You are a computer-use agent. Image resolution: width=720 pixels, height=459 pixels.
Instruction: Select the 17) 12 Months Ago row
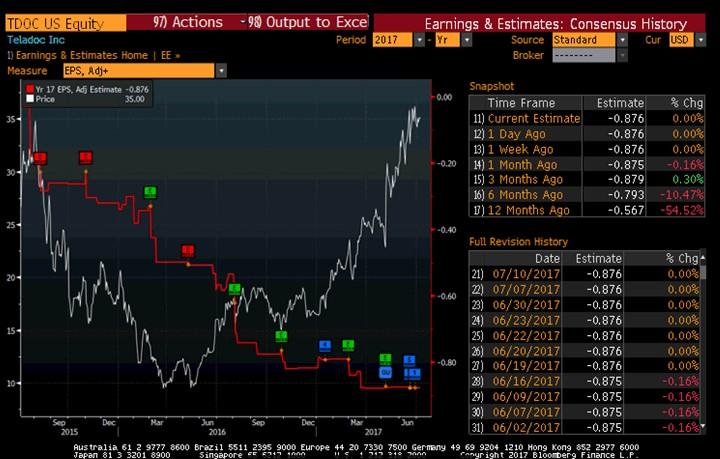click(x=587, y=210)
